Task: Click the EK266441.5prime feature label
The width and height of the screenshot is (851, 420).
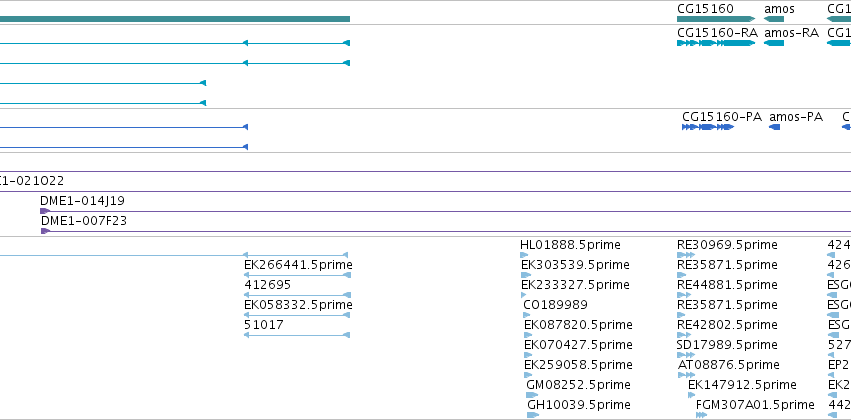Action: tap(299, 265)
